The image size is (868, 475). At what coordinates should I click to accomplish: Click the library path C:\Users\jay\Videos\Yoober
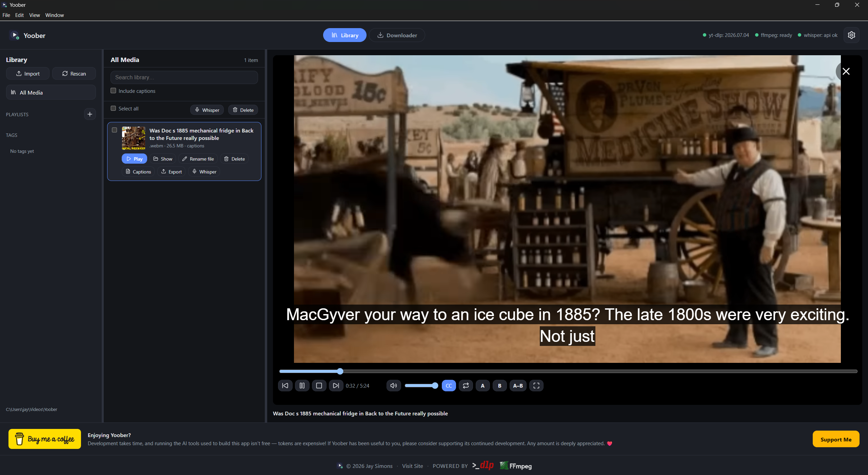click(32, 409)
